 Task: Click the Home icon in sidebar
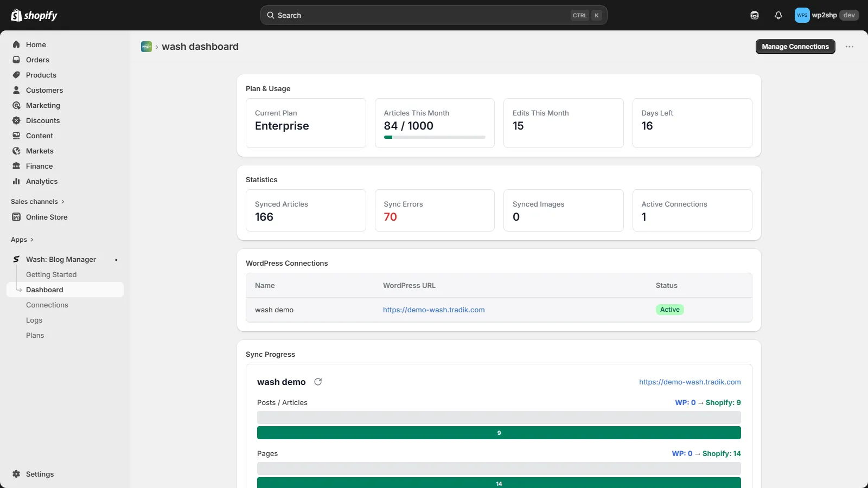(16, 44)
